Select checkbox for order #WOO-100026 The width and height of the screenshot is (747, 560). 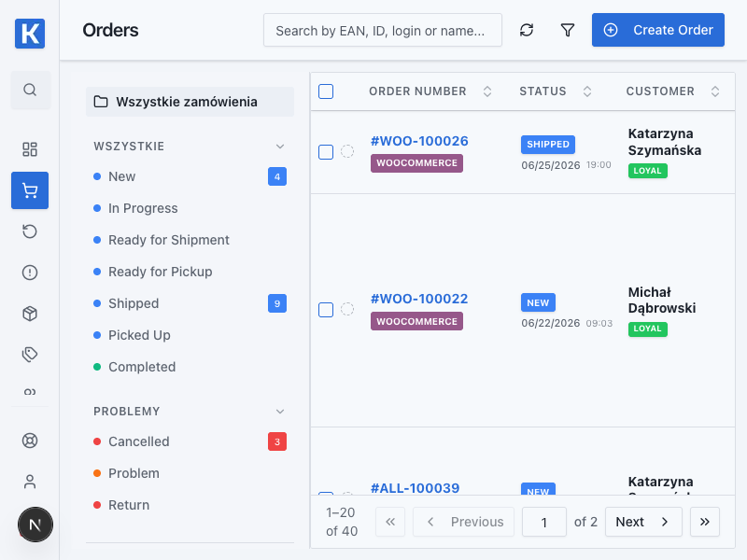pos(326,152)
